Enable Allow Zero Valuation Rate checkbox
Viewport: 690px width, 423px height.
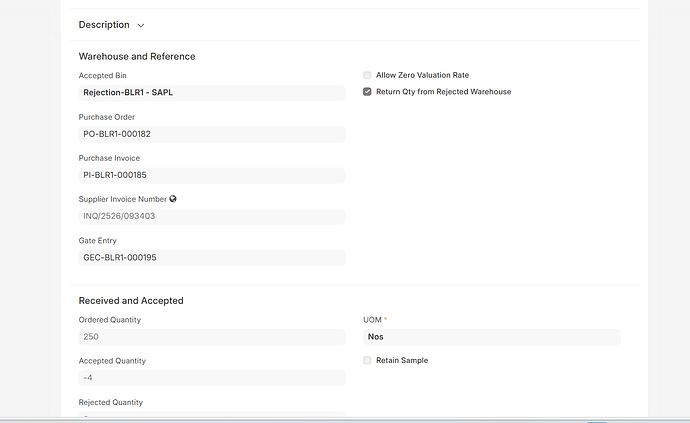(x=367, y=75)
